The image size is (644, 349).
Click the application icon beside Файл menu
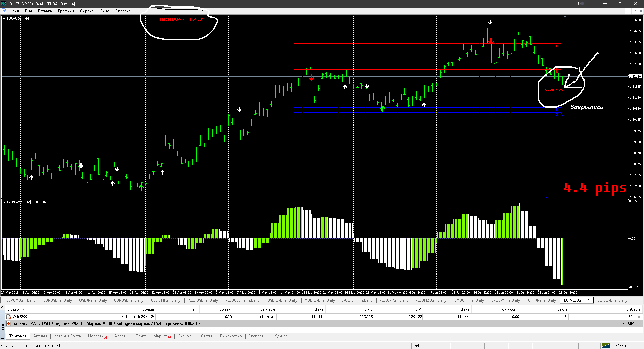click(4, 11)
